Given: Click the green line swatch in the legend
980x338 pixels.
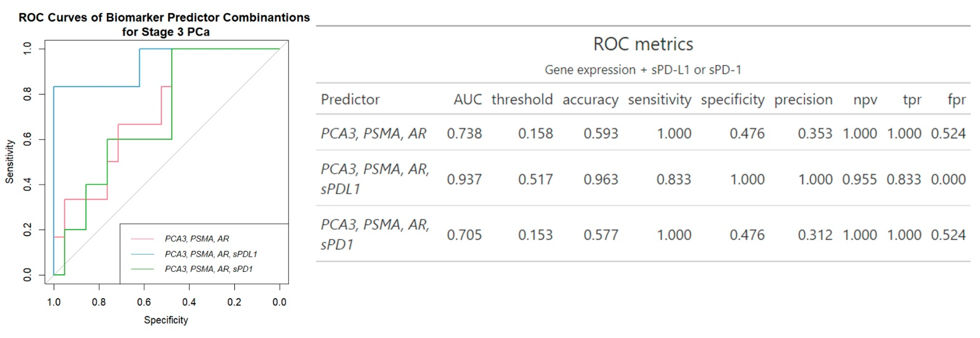Looking at the screenshot, I should [142, 269].
